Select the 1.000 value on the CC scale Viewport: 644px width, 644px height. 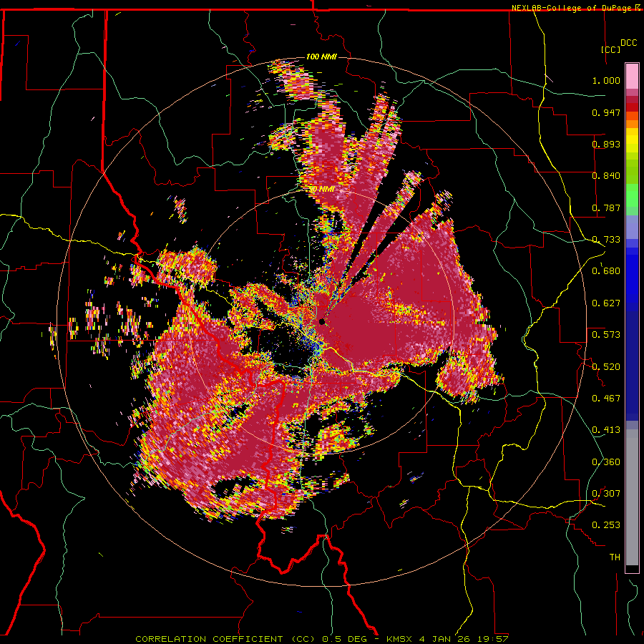click(606, 80)
